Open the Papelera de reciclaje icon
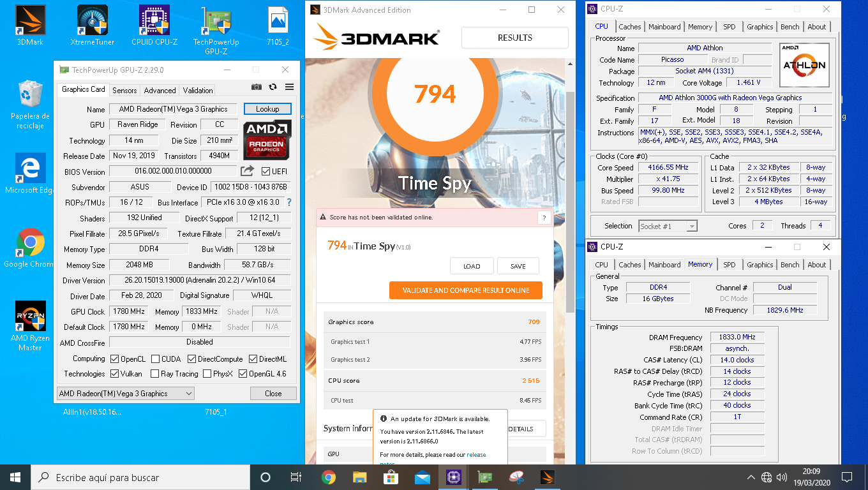The height and width of the screenshot is (490, 868). click(30, 104)
